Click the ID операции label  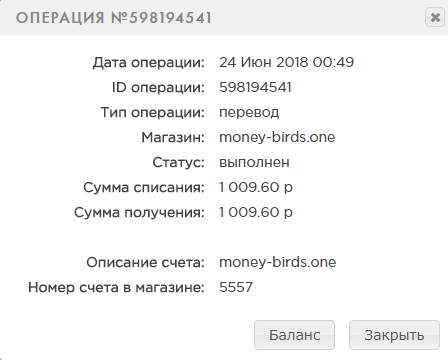[158, 88]
